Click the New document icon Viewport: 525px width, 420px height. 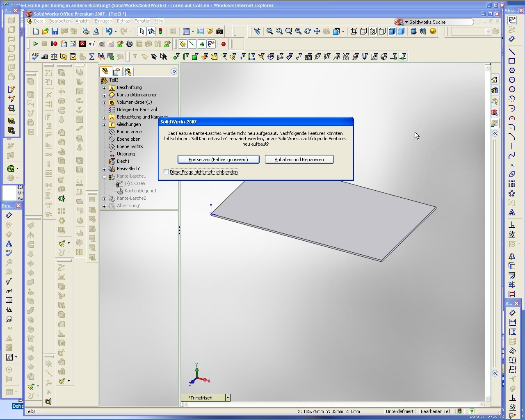(x=36, y=31)
